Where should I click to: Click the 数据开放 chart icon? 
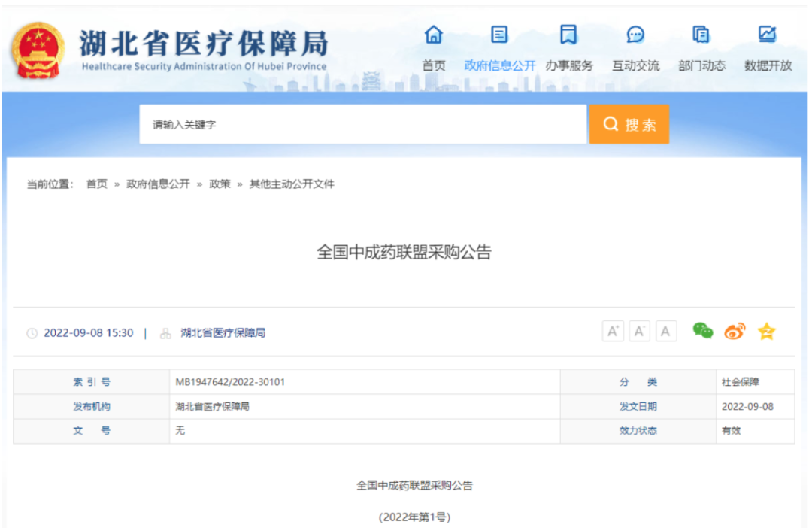(768, 35)
